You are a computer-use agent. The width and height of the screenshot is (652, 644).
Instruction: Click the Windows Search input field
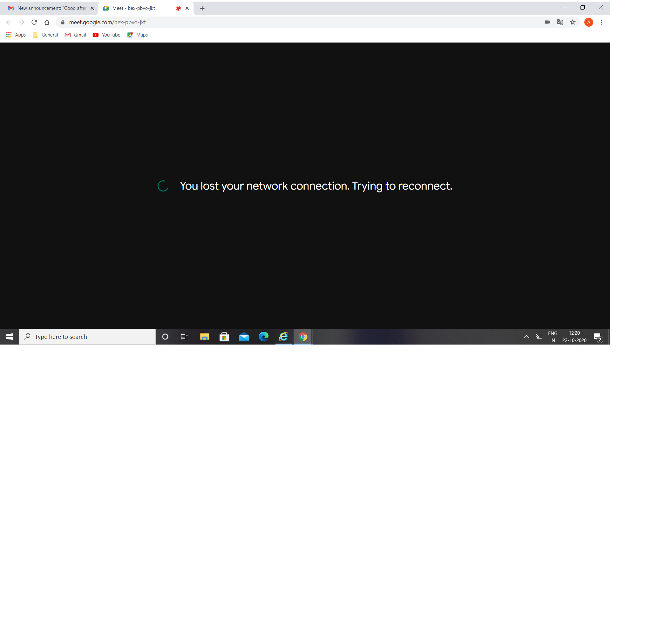coord(89,337)
